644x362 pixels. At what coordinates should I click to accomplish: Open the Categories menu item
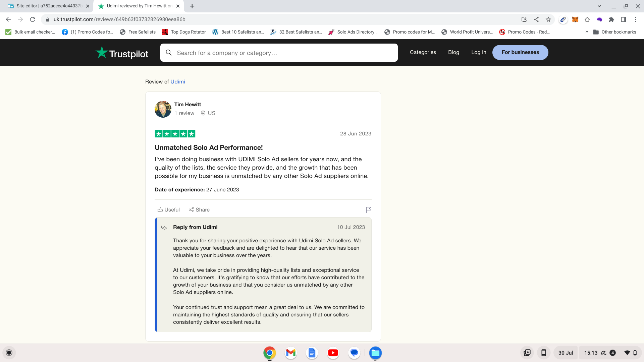pyautogui.click(x=423, y=52)
